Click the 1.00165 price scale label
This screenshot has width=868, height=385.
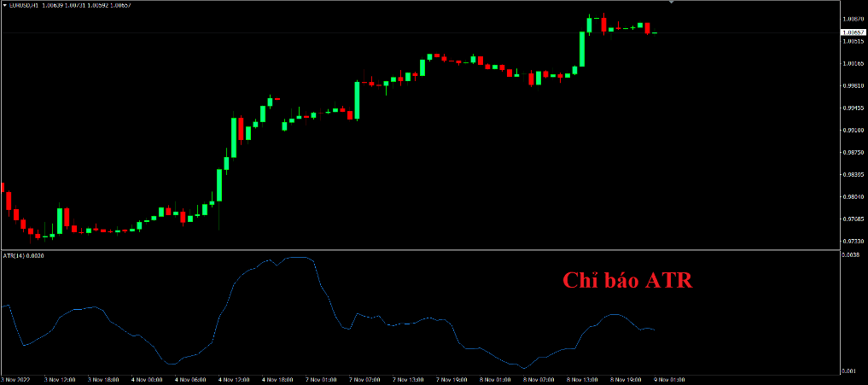(x=853, y=64)
